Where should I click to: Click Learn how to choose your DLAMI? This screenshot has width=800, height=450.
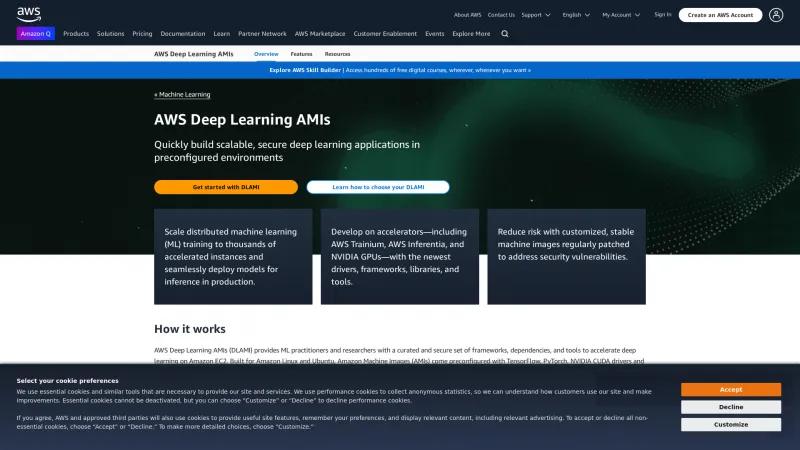coord(378,187)
